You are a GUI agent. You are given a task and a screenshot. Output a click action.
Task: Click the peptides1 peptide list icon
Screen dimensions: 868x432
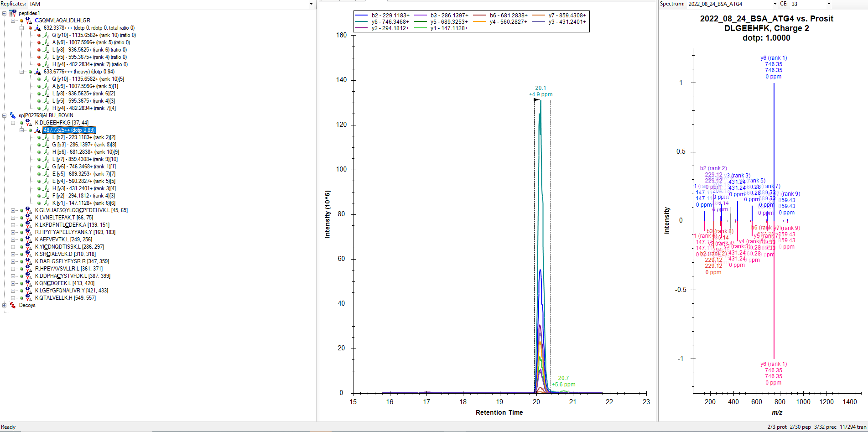pos(13,13)
